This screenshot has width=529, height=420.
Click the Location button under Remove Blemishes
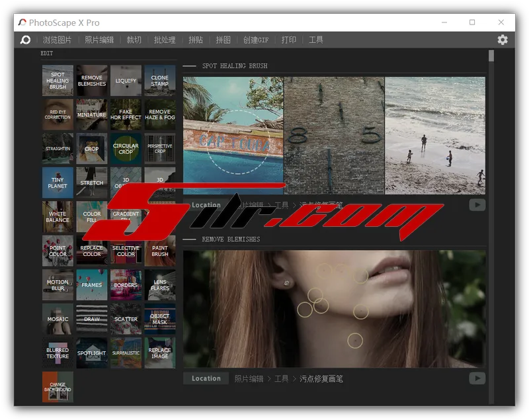pyautogui.click(x=206, y=378)
